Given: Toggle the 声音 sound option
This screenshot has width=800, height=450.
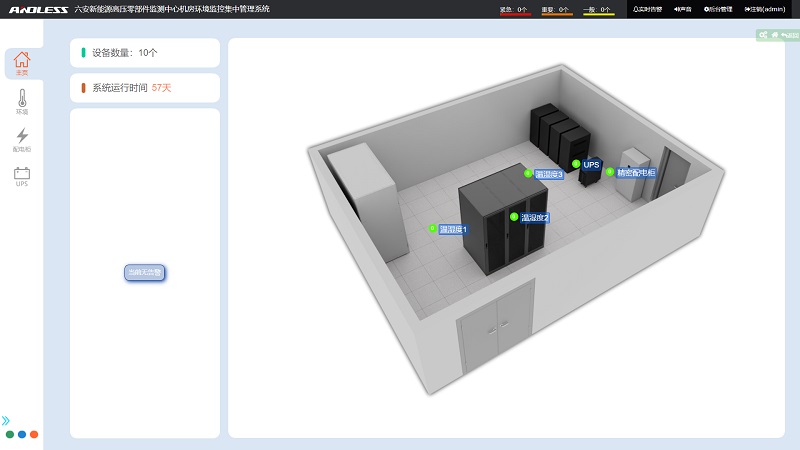Looking at the screenshot, I should [x=683, y=9].
